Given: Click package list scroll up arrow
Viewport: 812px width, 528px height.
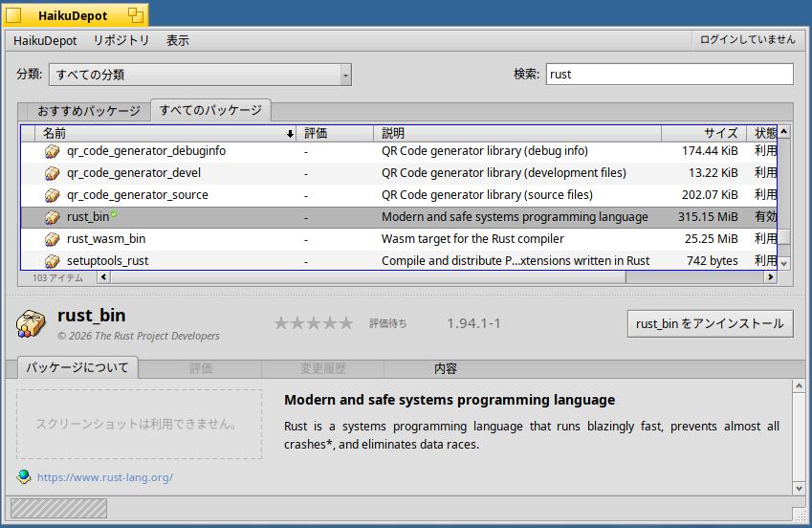Looking at the screenshot, I should point(784,132).
